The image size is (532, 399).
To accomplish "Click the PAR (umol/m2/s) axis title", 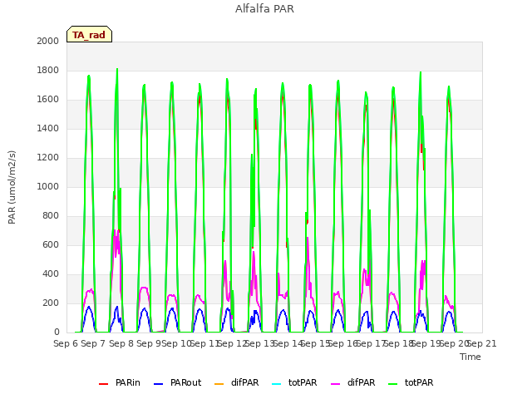I will [x=12, y=187].
